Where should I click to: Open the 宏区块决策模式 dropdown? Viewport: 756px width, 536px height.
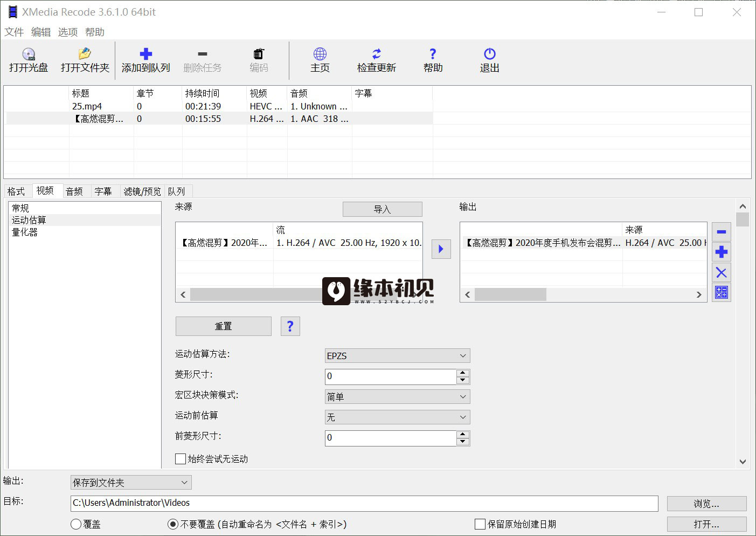[398, 397]
